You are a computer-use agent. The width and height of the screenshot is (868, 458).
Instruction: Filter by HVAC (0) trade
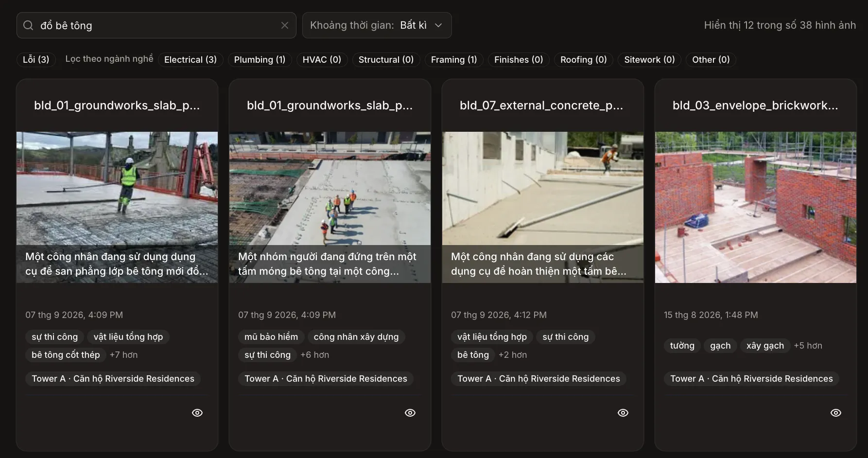click(x=322, y=59)
